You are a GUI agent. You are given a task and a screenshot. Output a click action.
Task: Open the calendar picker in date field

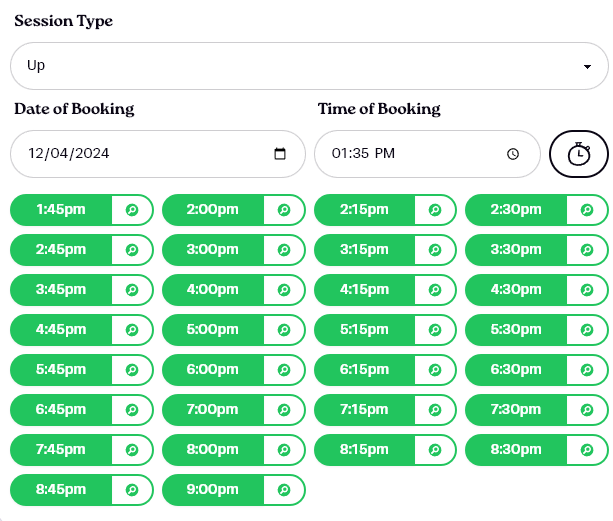(x=280, y=154)
